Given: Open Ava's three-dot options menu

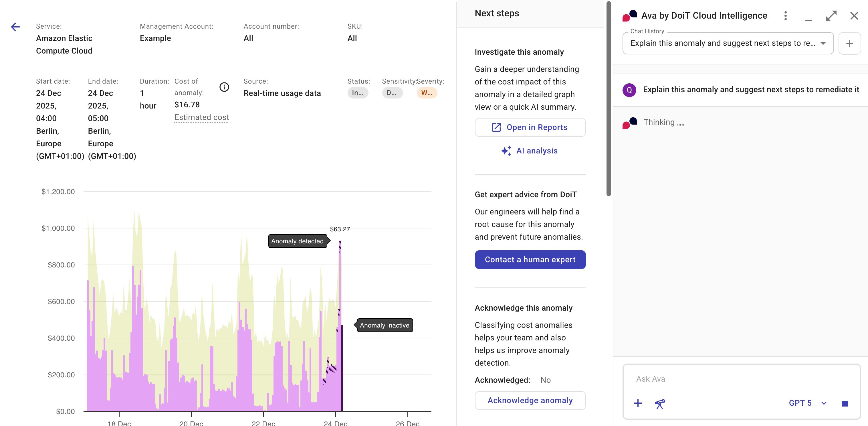Looking at the screenshot, I should coord(785,16).
